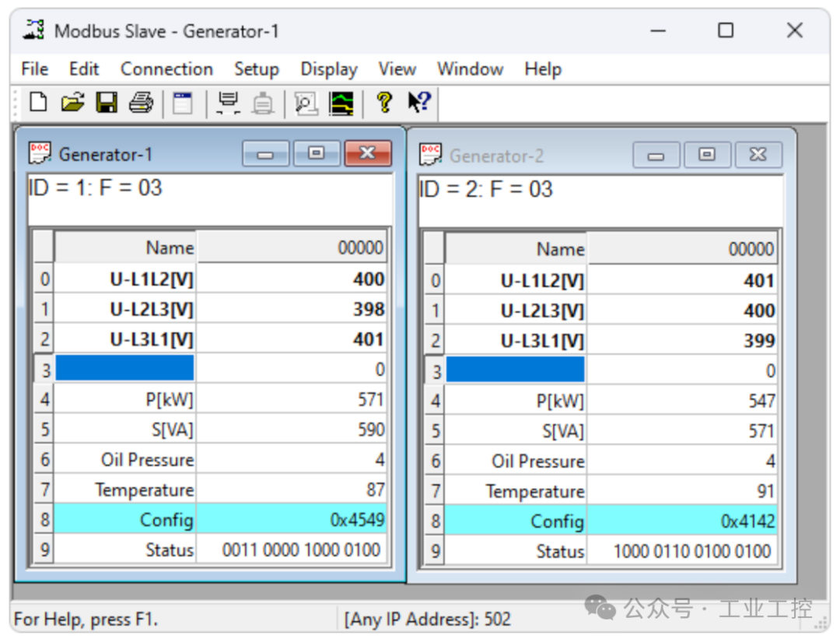Click the Open file folder icon
840x642 pixels.
[x=72, y=103]
